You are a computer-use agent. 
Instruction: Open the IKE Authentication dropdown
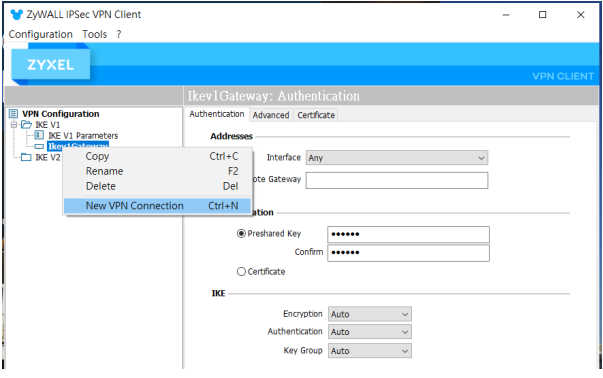pos(370,332)
